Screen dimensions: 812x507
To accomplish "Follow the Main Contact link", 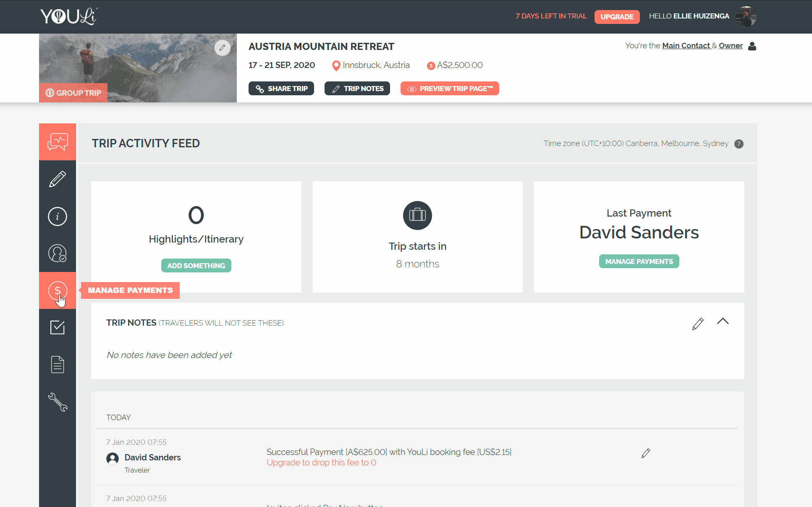I will (686, 46).
